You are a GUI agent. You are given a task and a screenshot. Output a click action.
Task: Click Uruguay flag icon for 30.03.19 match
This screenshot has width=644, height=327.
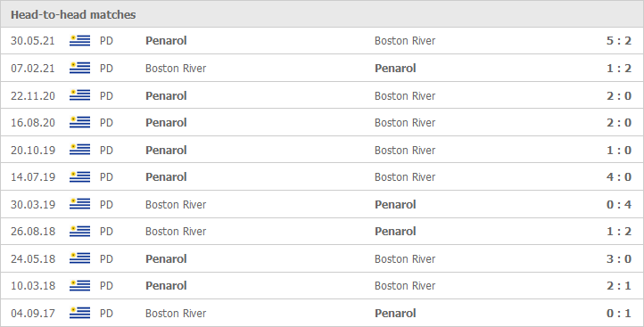79,204
